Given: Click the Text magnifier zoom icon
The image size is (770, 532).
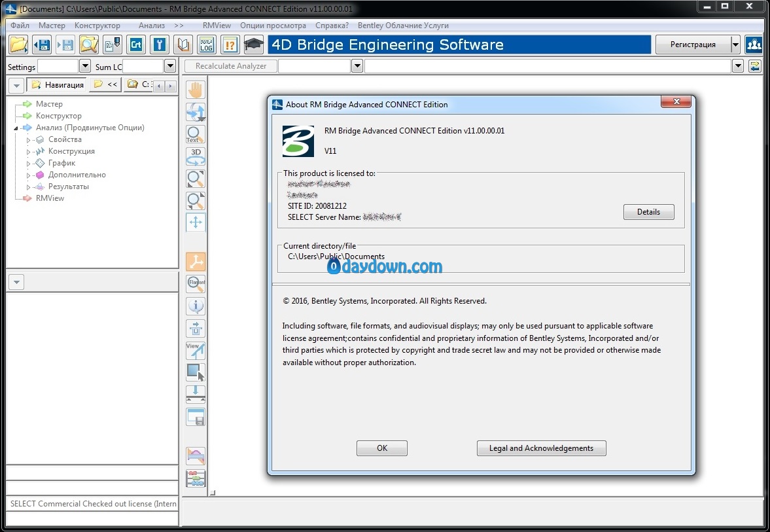Looking at the screenshot, I should pos(196,134).
